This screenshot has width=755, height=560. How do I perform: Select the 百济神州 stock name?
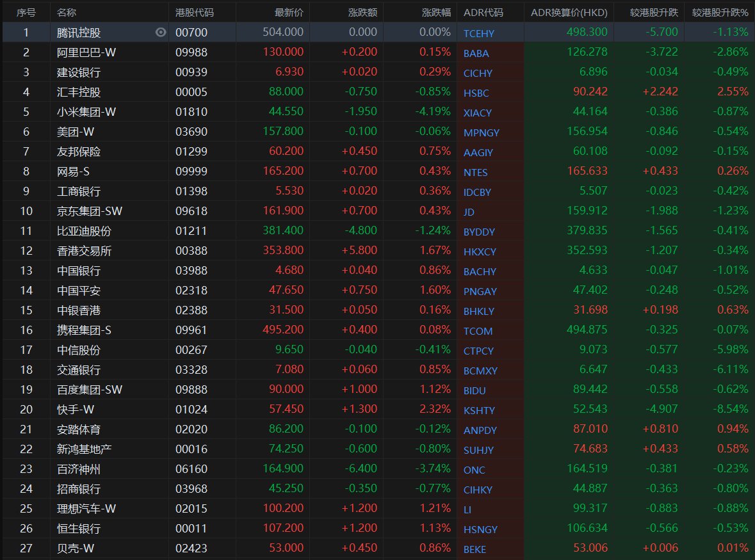coord(79,469)
